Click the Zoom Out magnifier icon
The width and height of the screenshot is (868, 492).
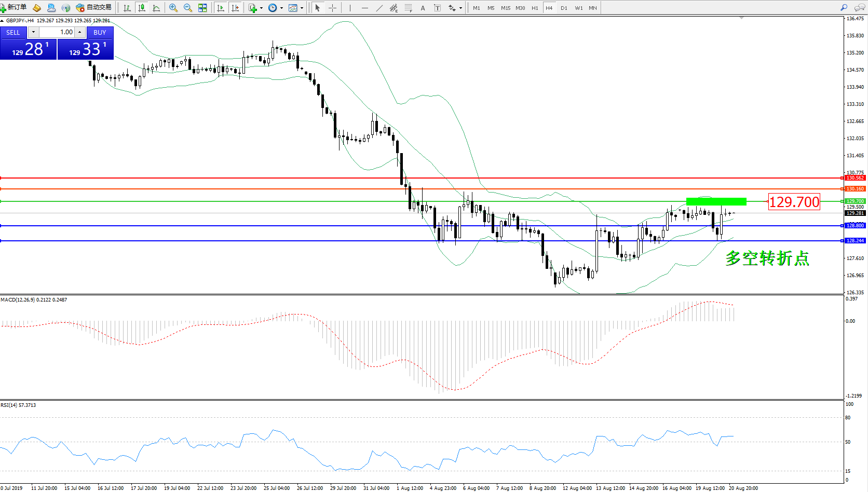(x=188, y=8)
